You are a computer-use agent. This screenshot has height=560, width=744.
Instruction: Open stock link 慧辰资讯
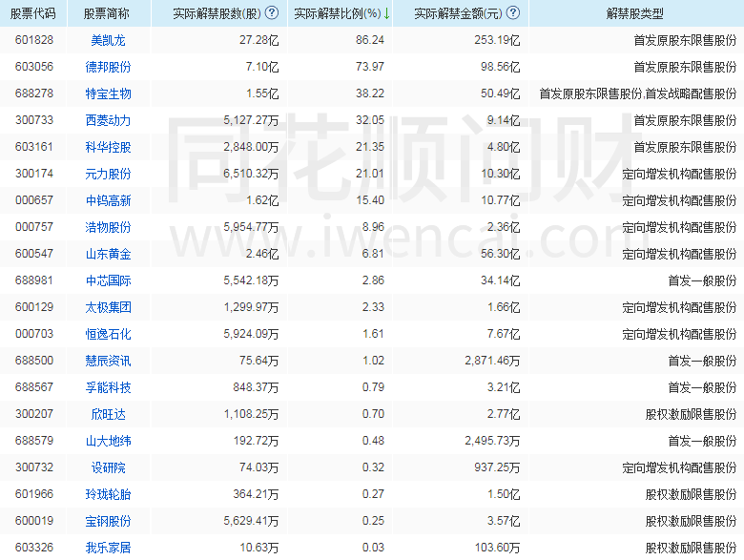(x=108, y=361)
